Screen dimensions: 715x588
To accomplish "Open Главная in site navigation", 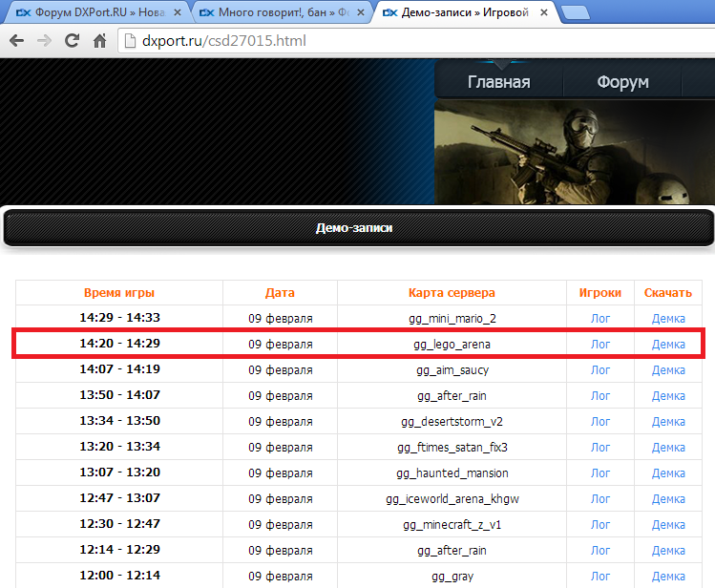I will click(498, 82).
